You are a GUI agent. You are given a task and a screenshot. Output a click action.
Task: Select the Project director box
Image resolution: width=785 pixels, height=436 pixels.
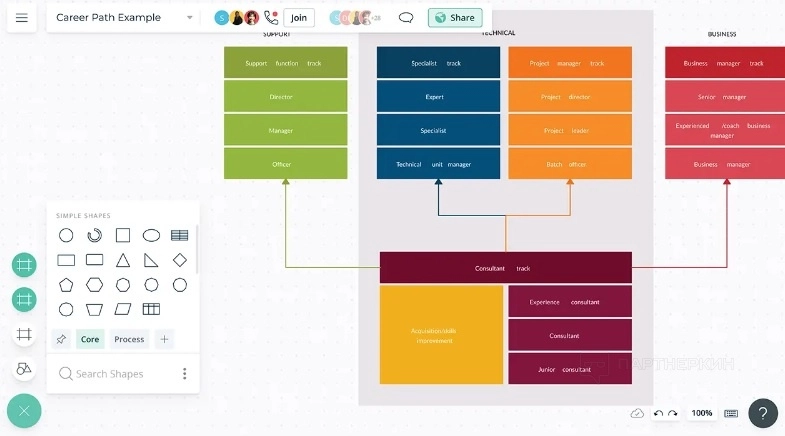570,97
